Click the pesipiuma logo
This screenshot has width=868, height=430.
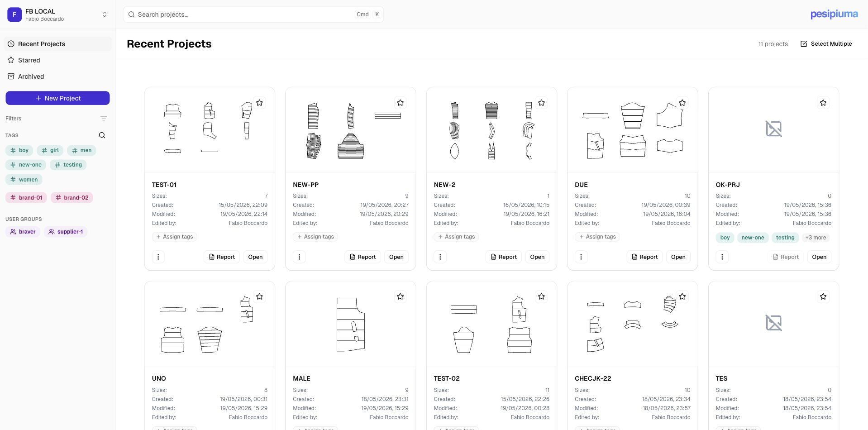pos(834,14)
